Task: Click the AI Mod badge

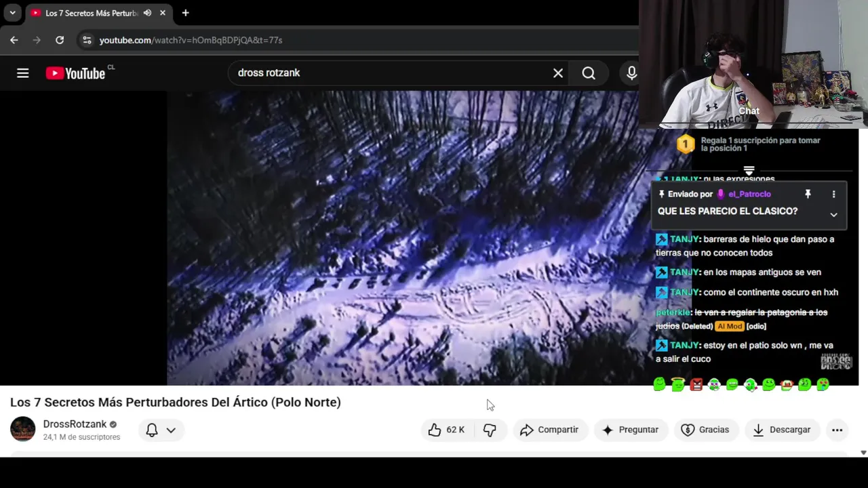Action: coord(730,326)
